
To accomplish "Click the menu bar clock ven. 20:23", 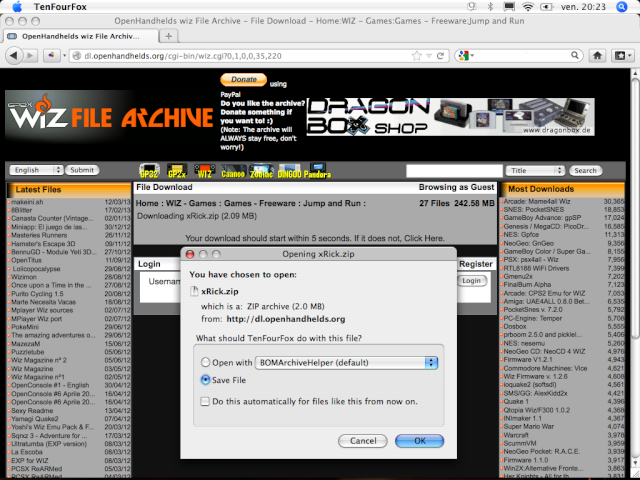I will tap(583, 7).
